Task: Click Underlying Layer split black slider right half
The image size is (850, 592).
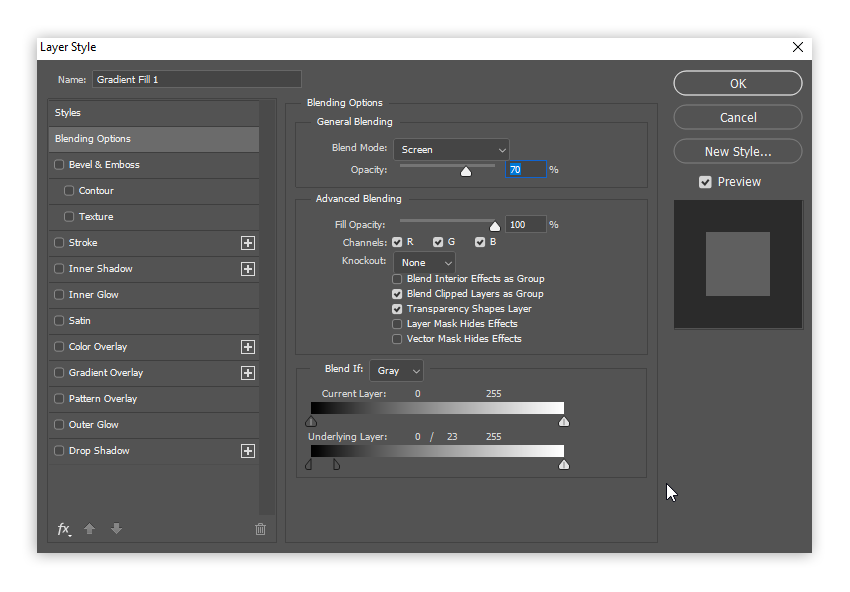Action: [x=337, y=465]
